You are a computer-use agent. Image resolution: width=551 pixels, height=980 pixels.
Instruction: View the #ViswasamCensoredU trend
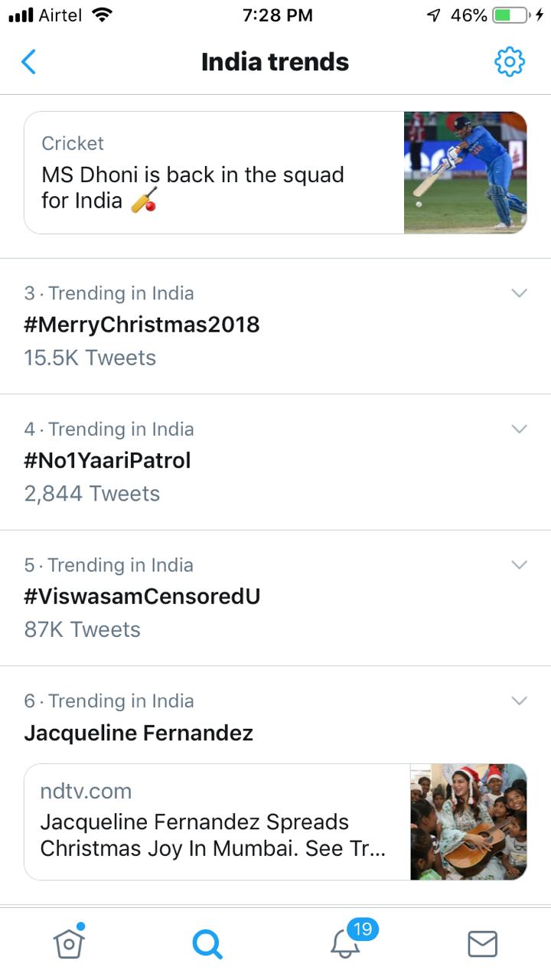142,596
